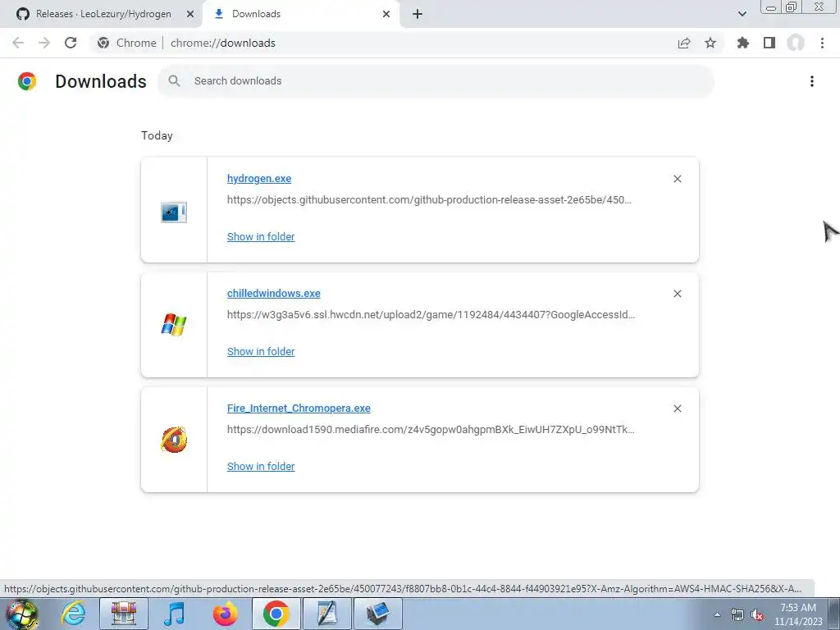Launch Internet Explorer from the taskbar
The height and width of the screenshot is (630, 840).
(x=73, y=614)
